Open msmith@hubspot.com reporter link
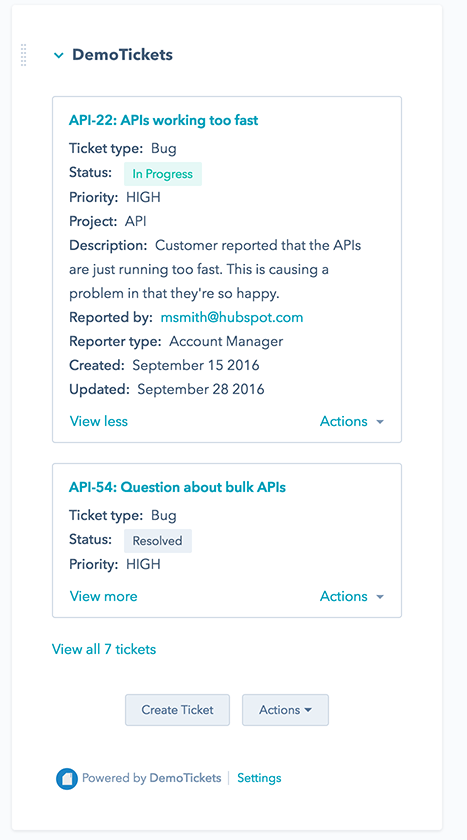 232,317
